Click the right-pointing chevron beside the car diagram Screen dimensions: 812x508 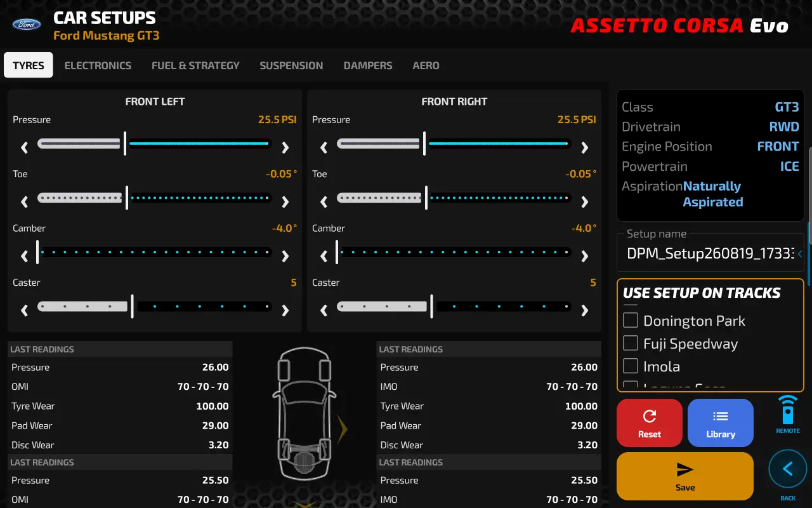coord(343,429)
